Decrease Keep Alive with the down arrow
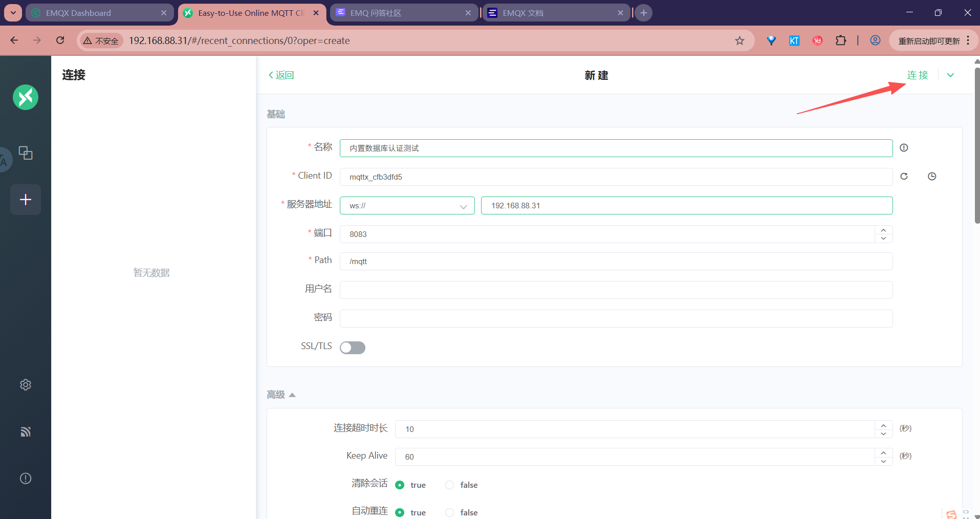980x519 pixels. point(884,461)
